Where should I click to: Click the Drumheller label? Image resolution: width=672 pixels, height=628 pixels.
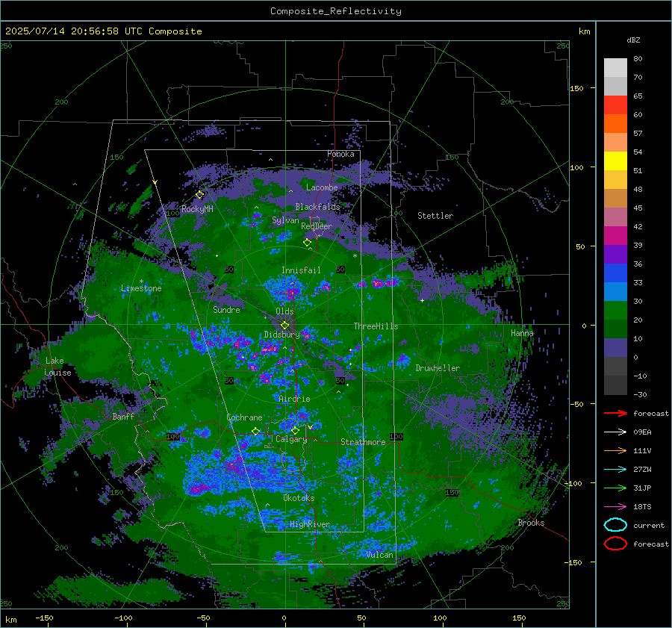point(438,368)
